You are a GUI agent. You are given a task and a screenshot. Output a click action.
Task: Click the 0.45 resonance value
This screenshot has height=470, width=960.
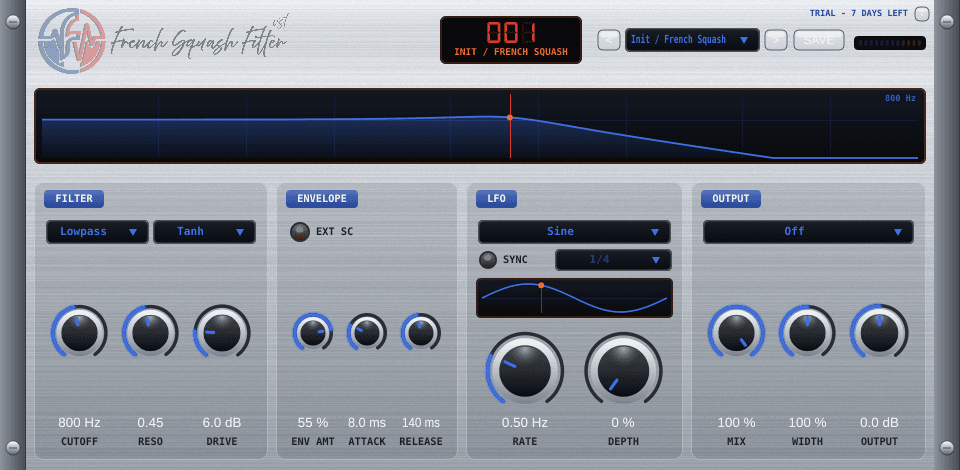click(x=150, y=422)
